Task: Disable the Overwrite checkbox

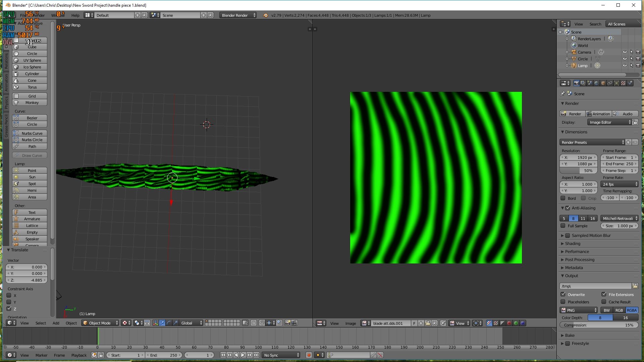Action: [563, 294]
